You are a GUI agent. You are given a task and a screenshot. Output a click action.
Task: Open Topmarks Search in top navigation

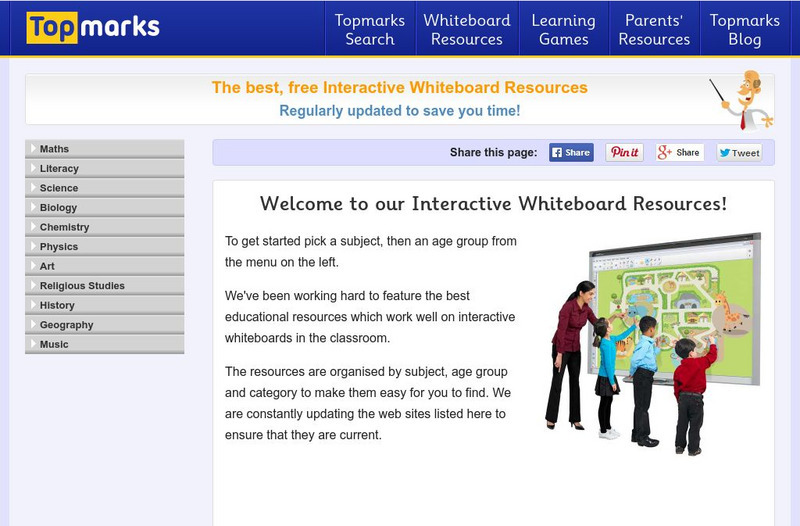coord(370,29)
